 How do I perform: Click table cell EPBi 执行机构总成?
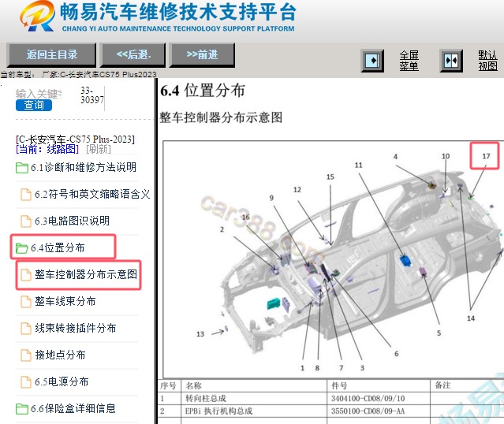(218, 411)
